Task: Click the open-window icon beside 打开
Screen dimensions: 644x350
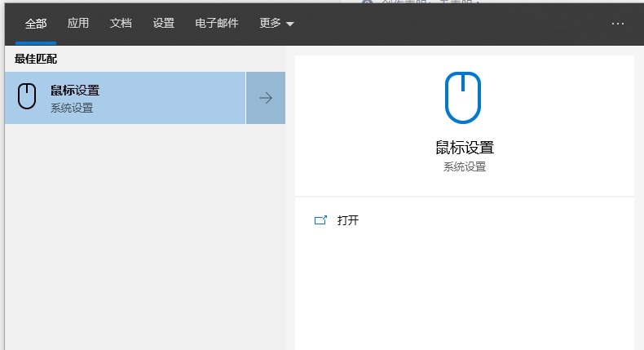Action: tap(320, 220)
